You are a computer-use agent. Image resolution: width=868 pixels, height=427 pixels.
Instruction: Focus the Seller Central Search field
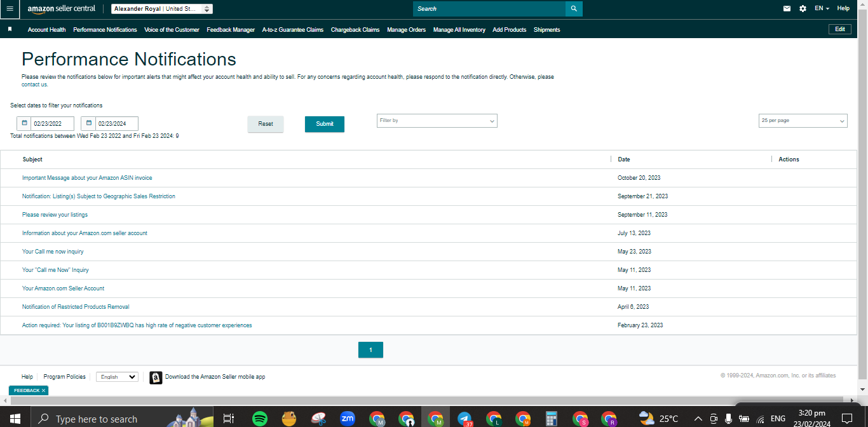pos(489,9)
